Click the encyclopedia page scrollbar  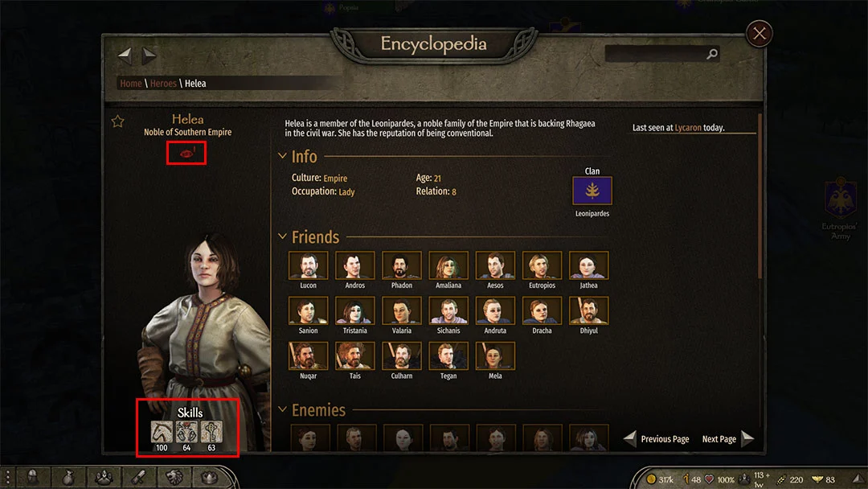coord(760,196)
